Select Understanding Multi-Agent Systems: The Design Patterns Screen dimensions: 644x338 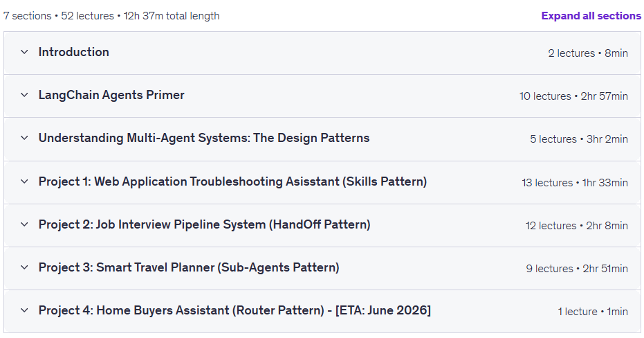click(x=204, y=138)
